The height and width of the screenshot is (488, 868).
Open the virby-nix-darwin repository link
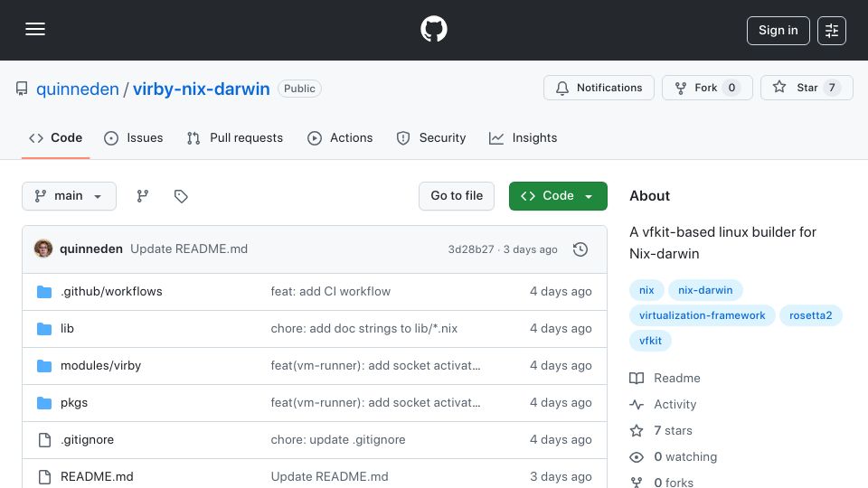point(201,89)
